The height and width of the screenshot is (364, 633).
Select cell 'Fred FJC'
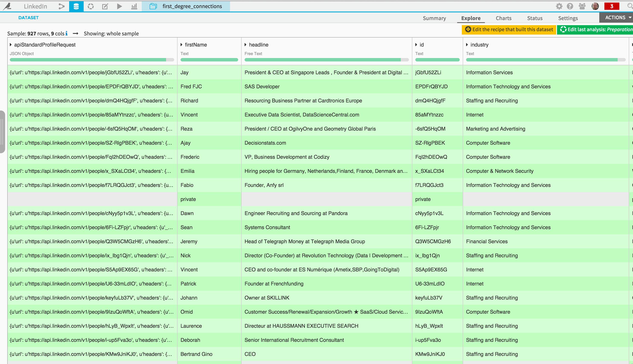click(x=209, y=86)
